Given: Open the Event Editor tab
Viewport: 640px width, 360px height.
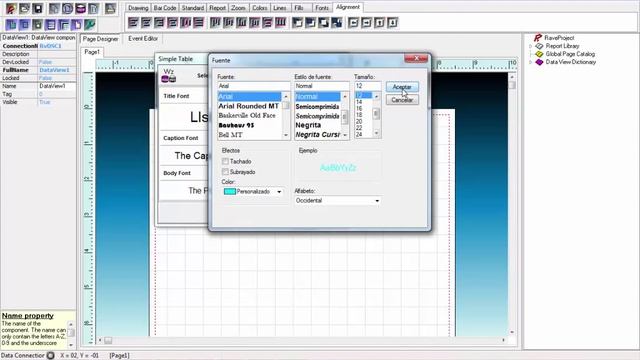Looking at the screenshot, I should (x=143, y=38).
